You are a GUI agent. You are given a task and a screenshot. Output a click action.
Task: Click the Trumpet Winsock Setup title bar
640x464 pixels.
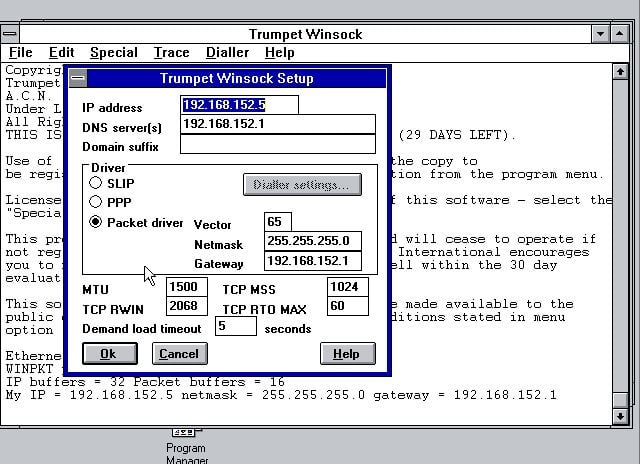(x=237, y=78)
